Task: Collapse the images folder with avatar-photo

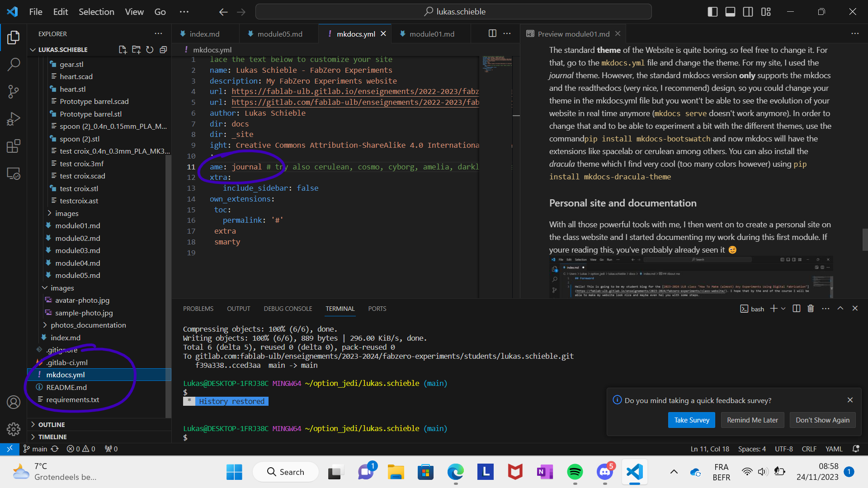Action: coord(62,288)
